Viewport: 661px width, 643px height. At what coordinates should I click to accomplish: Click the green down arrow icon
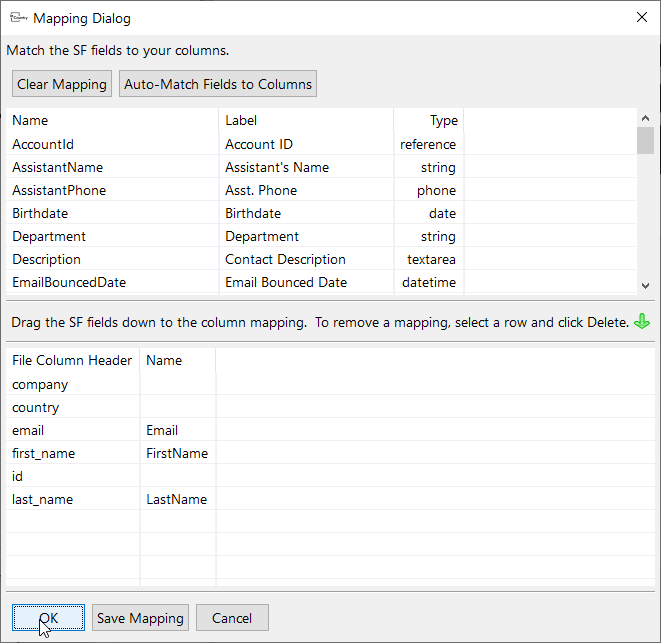(642, 322)
